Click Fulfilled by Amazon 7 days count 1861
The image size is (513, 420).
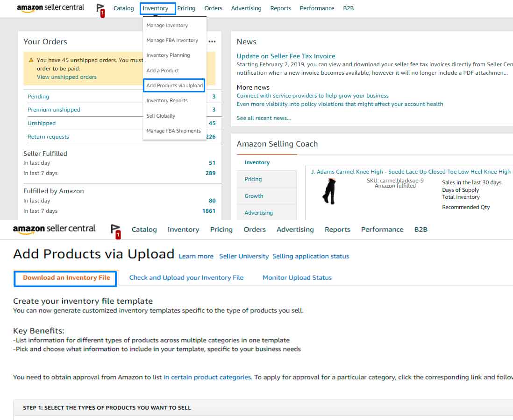(x=209, y=211)
